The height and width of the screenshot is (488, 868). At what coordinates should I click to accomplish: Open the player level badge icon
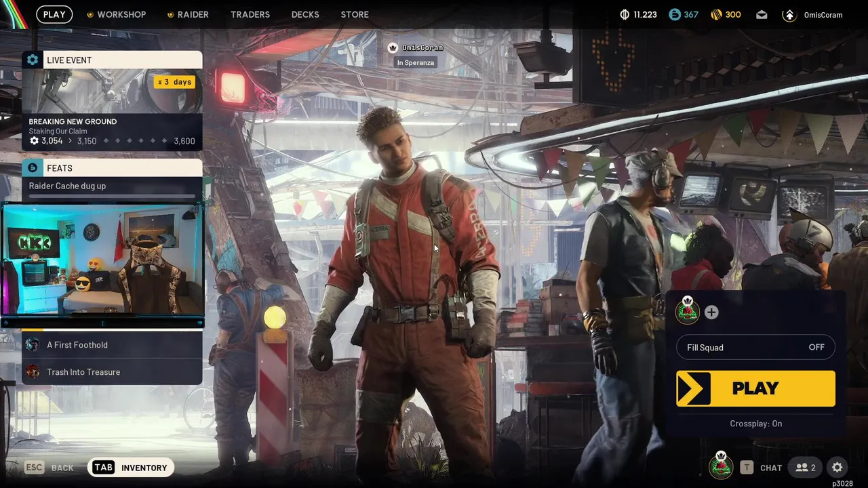pos(789,14)
